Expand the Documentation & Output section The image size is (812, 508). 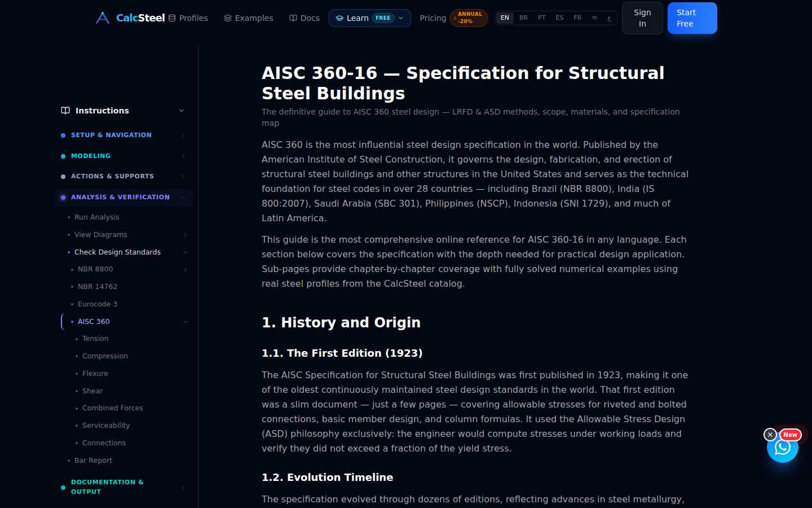tap(183, 487)
